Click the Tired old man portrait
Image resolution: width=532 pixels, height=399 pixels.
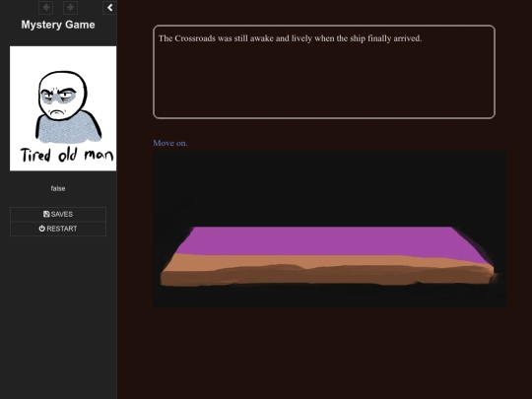point(63,108)
